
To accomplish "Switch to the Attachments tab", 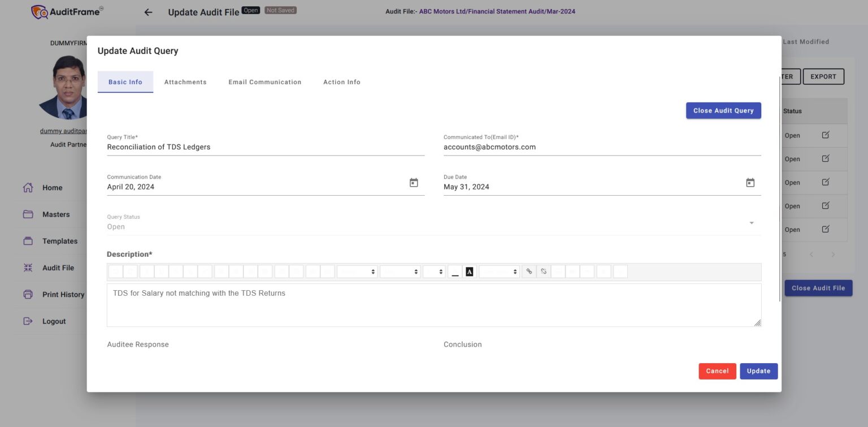I will pyautogui.click(x=185, y=81).
